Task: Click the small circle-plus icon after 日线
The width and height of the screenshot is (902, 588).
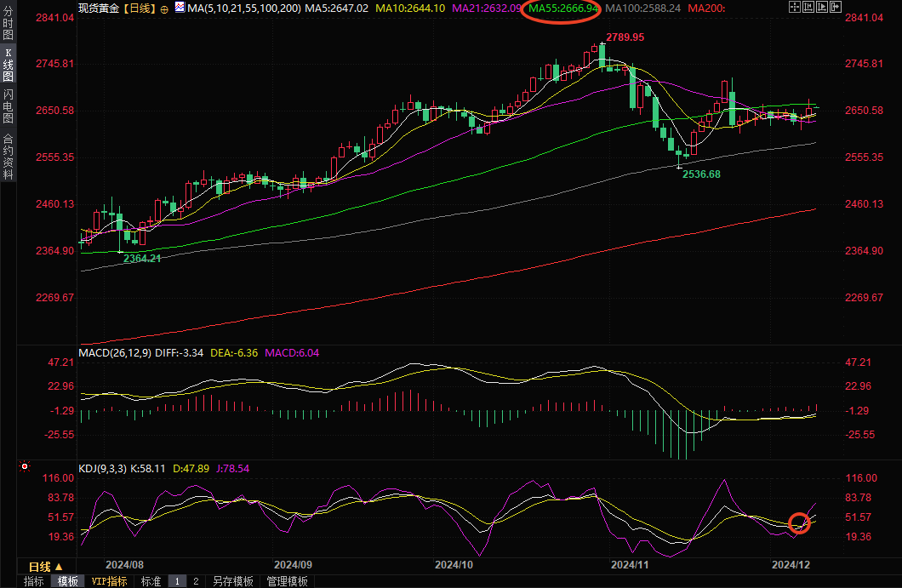Action: click(163, 9)
